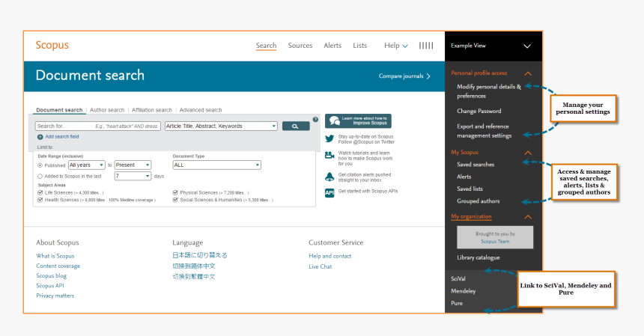The height and width of the screenshot is (336, 644).
Task: Switch to the Affiliation search tab
Action: point(151,110)
